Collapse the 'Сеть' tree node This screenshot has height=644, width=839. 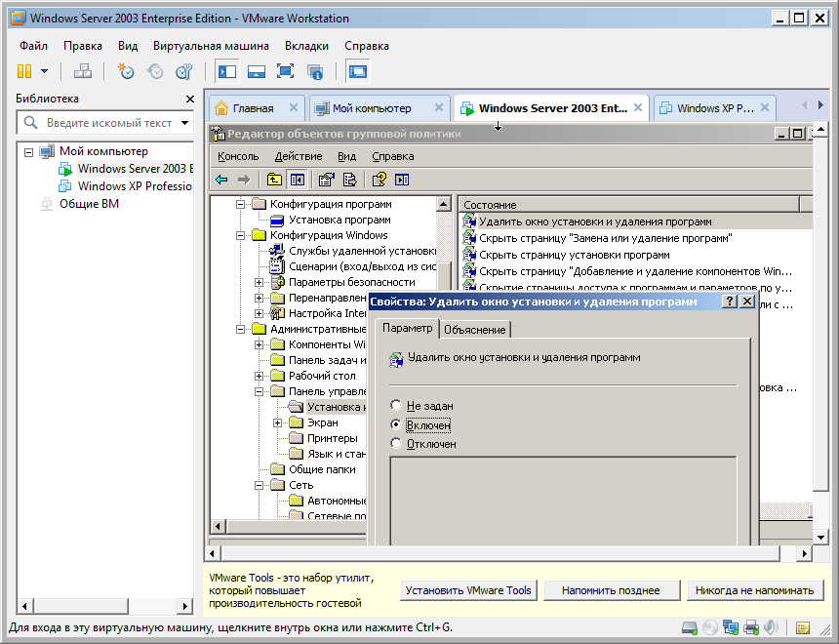point(259,485)
